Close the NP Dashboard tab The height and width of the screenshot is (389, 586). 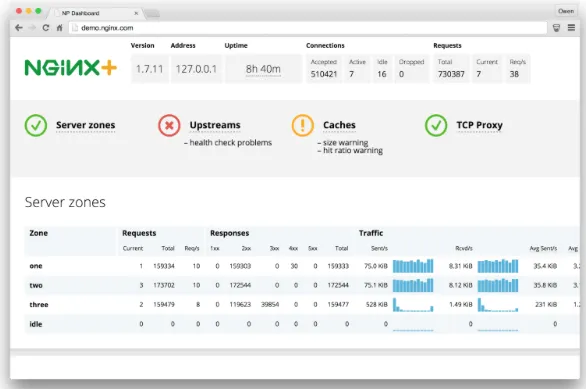136,13
